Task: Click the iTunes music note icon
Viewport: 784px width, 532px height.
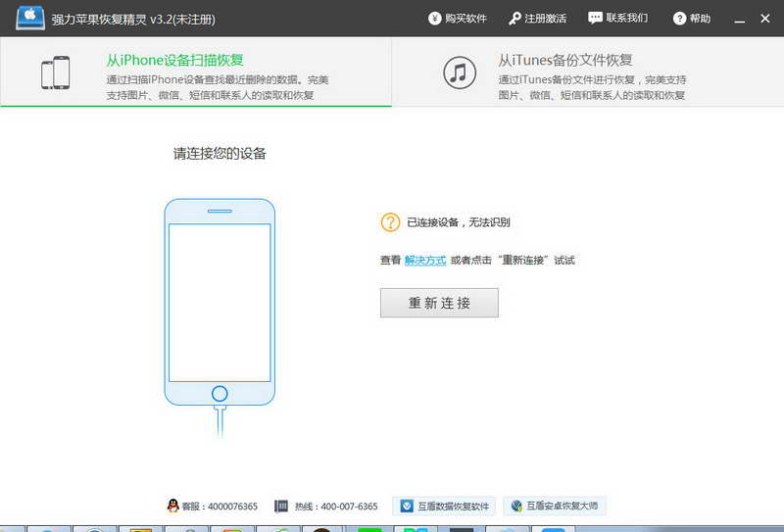Action: click(x=460, y=73)
